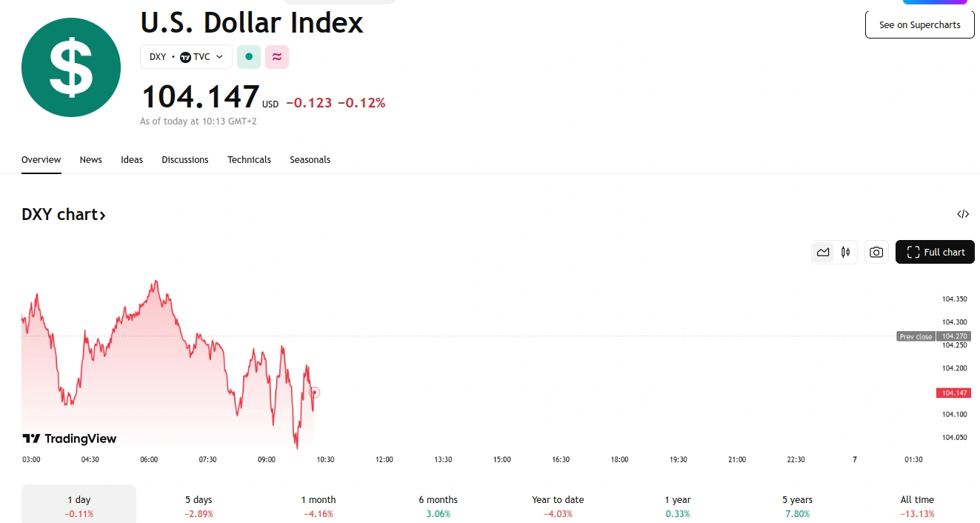Viewport: 980px width, 523px height.
Task: Click See on Supercharts button
Action: point(919,25)
